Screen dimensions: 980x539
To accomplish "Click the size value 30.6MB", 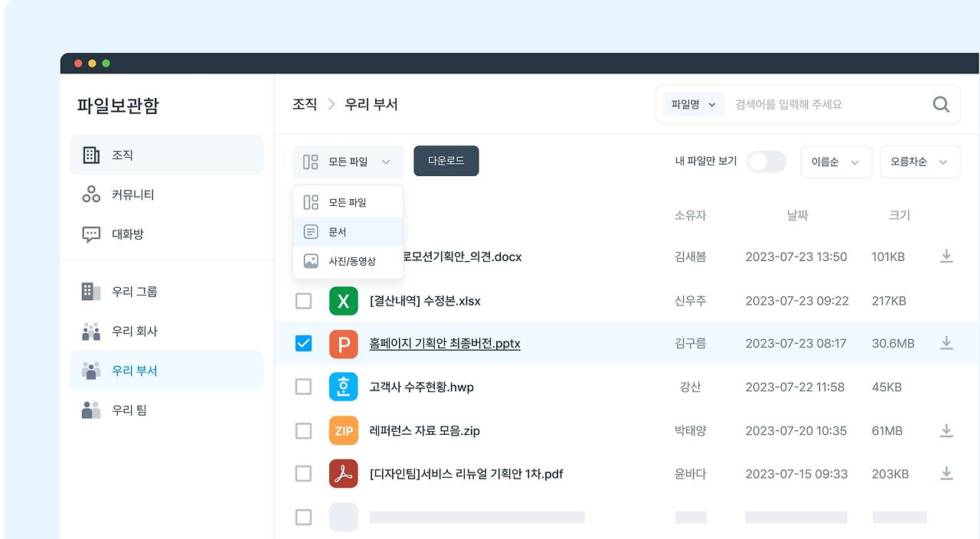I will tap(893, 344).
